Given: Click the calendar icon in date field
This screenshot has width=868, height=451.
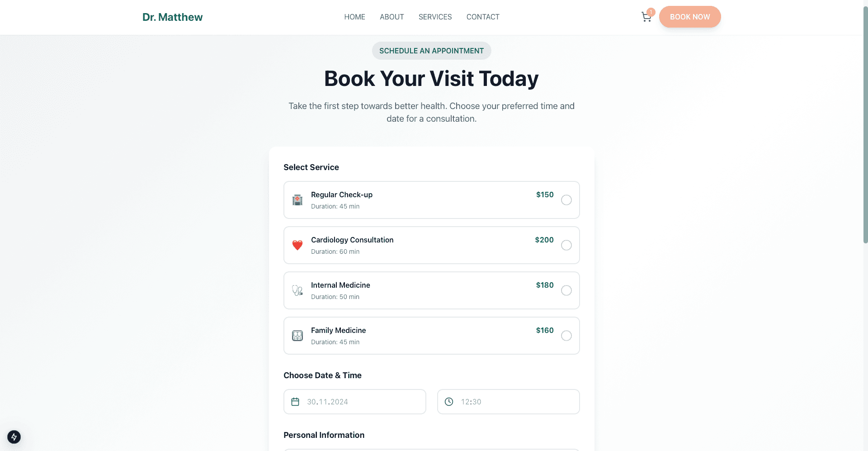Looking at the screenshot, I should (x=295, y=402).
